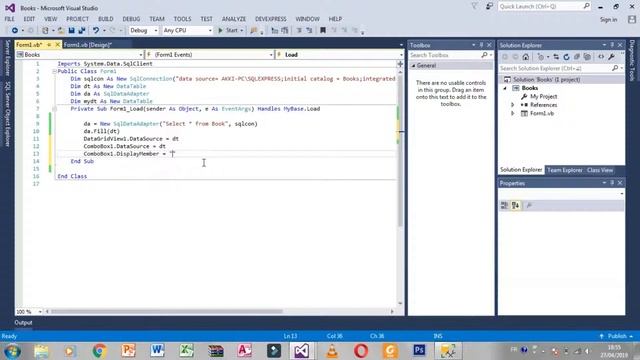Click Show All Files icon
The height and width of the screenshot is (360, 640).
(587, 57)
